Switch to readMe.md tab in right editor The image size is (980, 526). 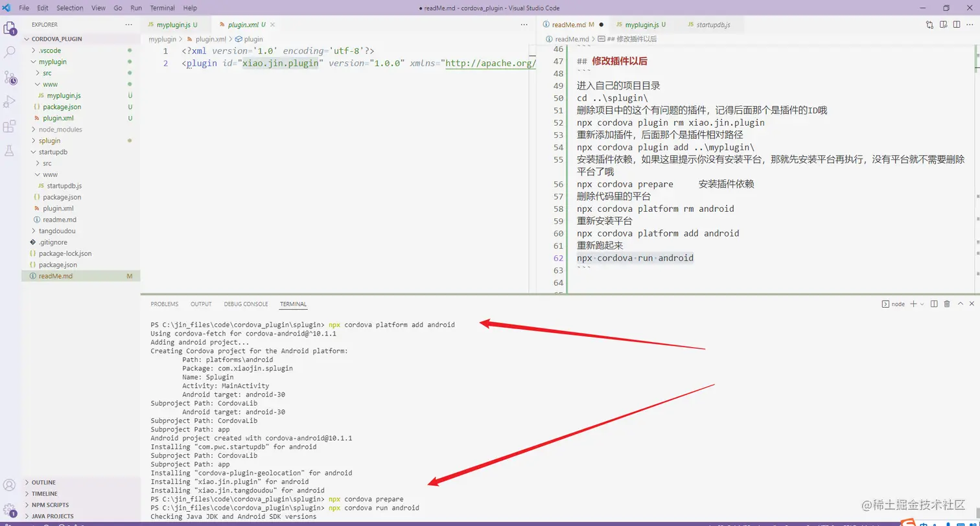click(x=573, y=25)
